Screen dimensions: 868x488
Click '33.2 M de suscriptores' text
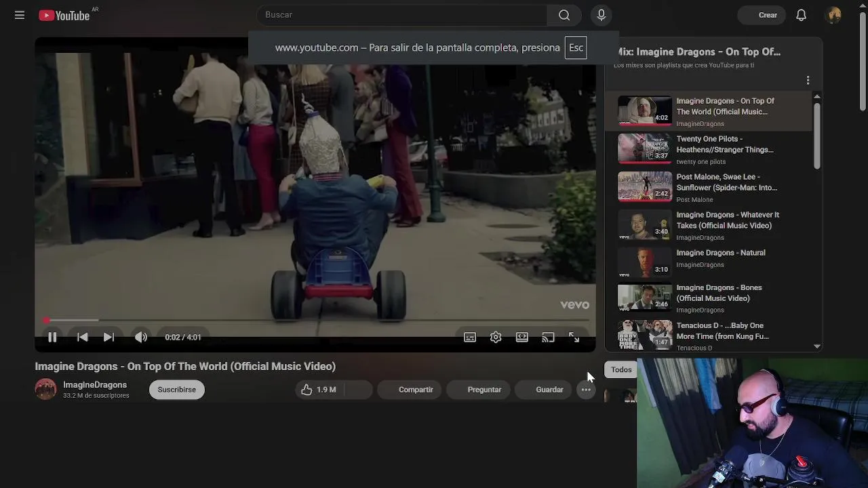[96, 395]
